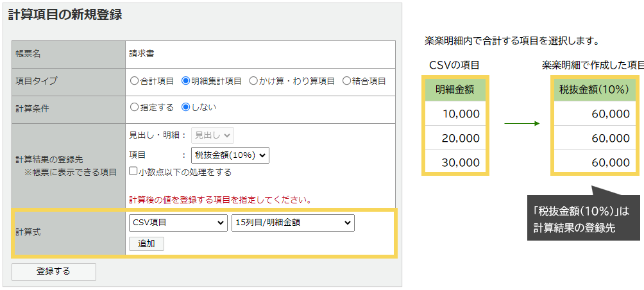Choose the 明細集計項目 item type
Image resolution: width=644 pixels, height=290 pixels.
(x=186, y=81)
